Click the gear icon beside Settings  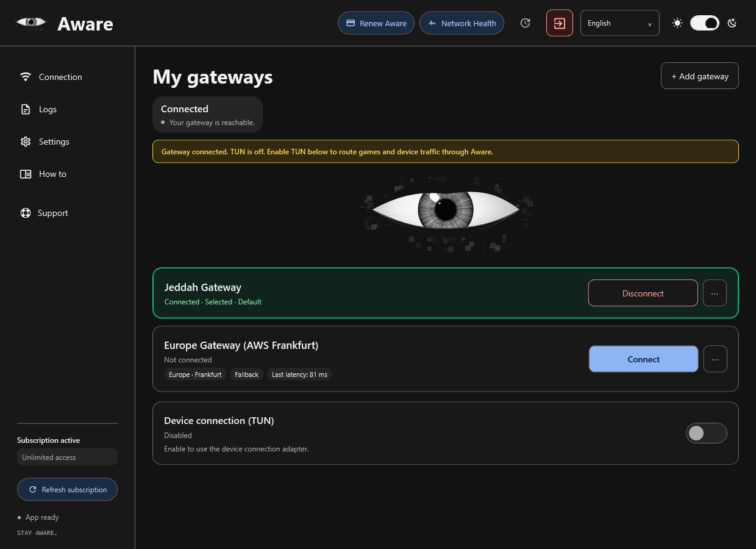26,142
